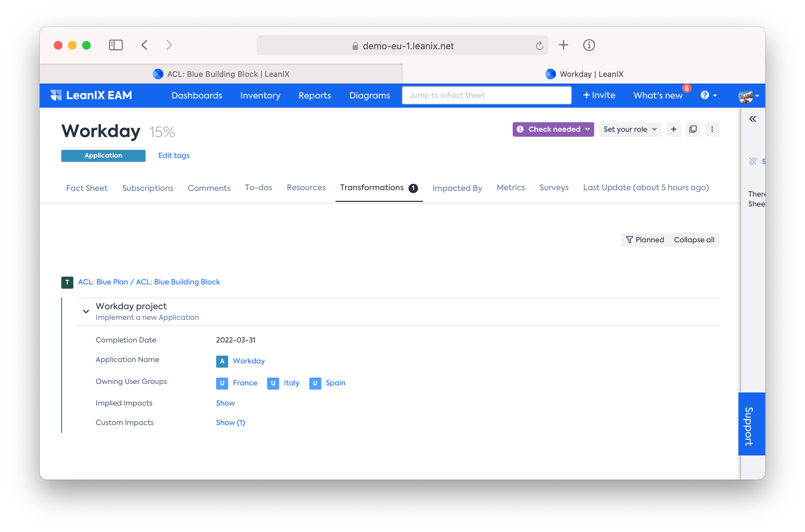Toggle the Planned filter button
Image resolution: width=805 pixels, height=532 pixels.
(x=645, y=240)
